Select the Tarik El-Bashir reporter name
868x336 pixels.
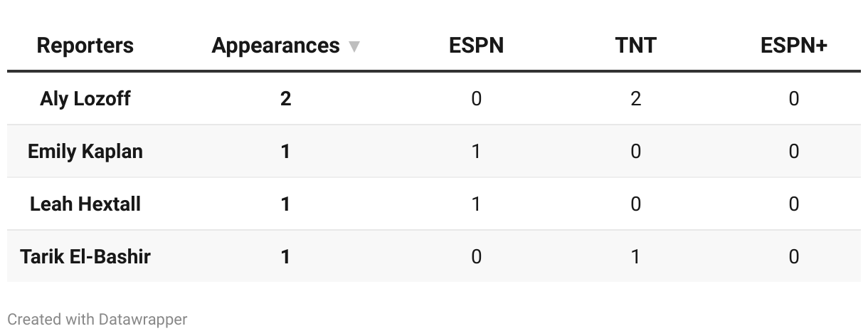click(85, 256)
